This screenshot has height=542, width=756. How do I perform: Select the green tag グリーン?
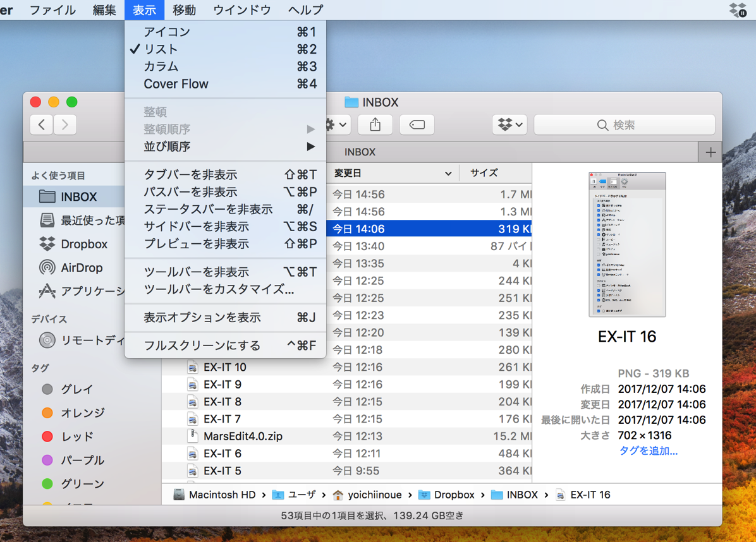(73, 484)
